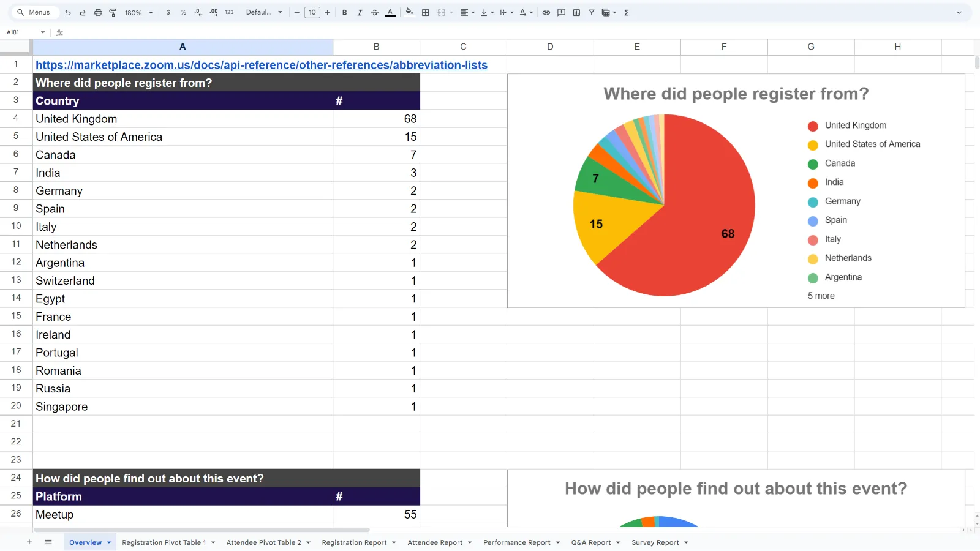
Task: Activate the Paint format tool
Action: coord(113,12)
